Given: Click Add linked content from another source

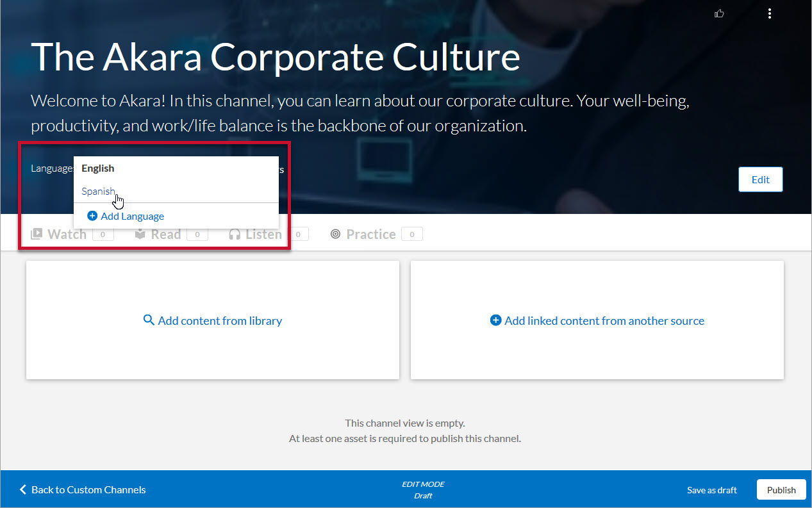Looking at the screenshot, I should click(604, 321).
